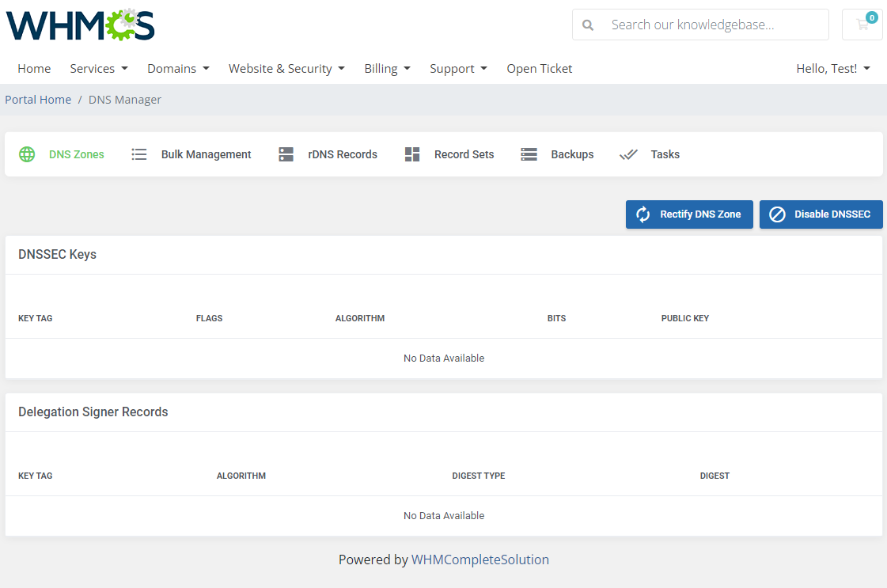This screenshot has height=588, width=887.
Task: Click the Rectify DNS Zone button
Action: (689, 214)
